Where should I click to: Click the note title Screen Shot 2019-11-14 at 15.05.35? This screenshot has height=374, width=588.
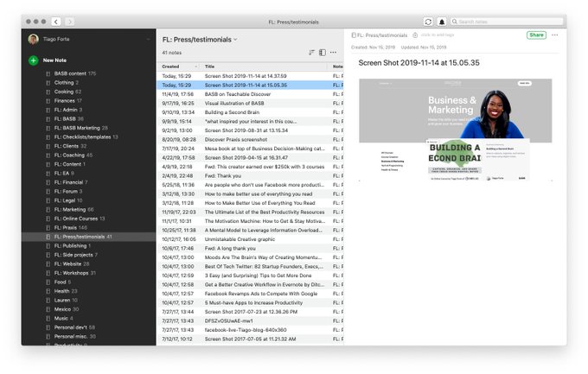(419, 63)
